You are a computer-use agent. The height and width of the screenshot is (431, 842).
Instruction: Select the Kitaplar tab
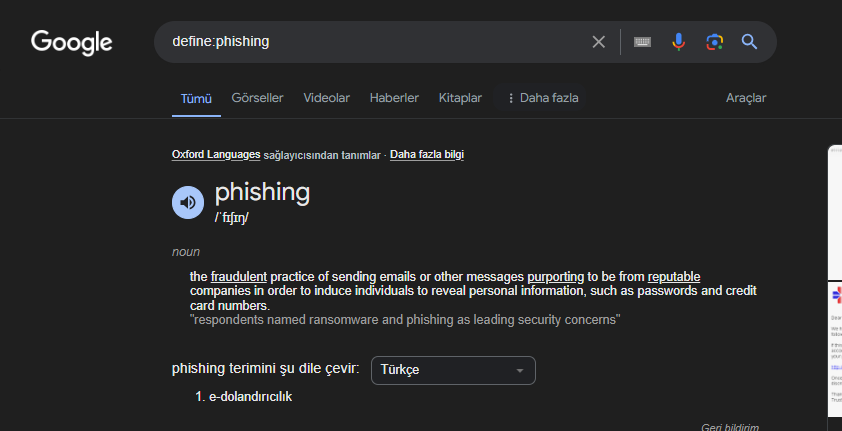[x=460, y=98]
